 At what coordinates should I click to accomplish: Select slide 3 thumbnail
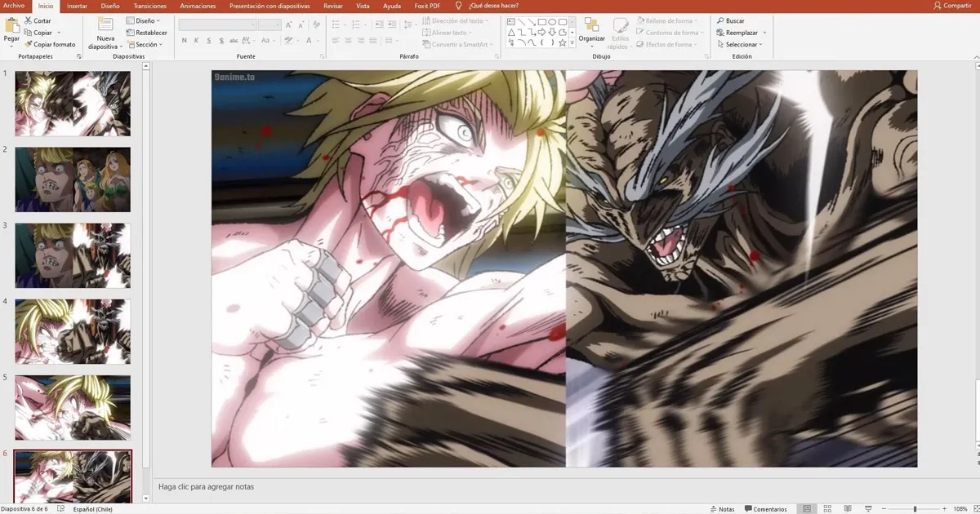[x=73, y=255]
